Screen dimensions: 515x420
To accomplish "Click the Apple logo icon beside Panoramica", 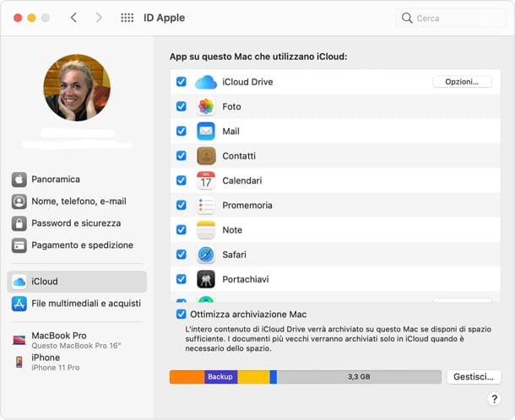I will tap(19, 180).
